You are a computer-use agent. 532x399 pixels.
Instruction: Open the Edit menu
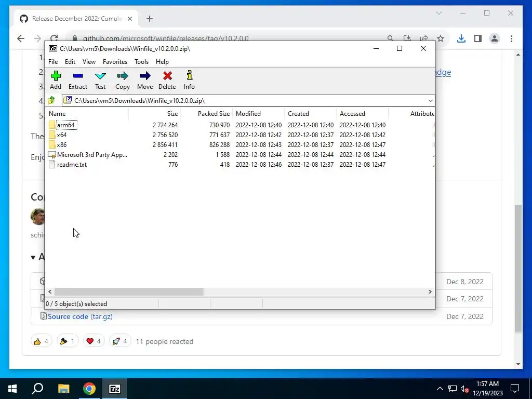70,62
